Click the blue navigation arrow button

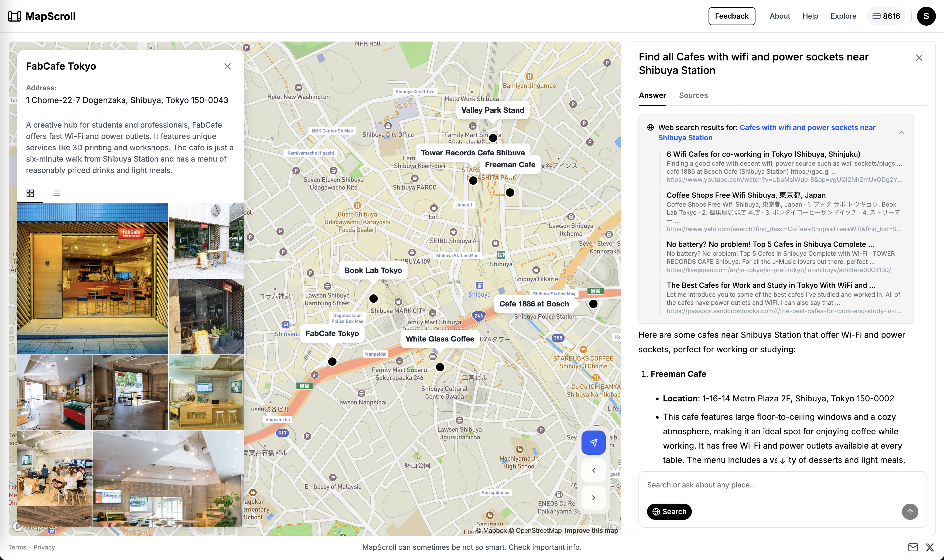pyautogui.click(x=593, y=442)
